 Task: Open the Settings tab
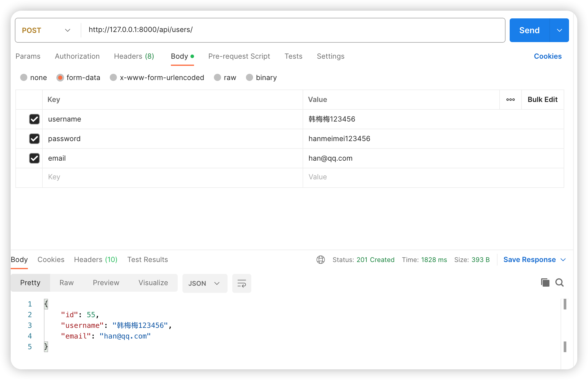[x=330, y=56]
